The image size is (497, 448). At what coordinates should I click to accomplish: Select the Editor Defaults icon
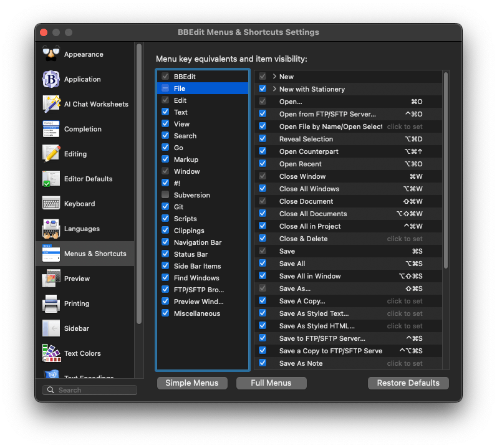[51, 179]
